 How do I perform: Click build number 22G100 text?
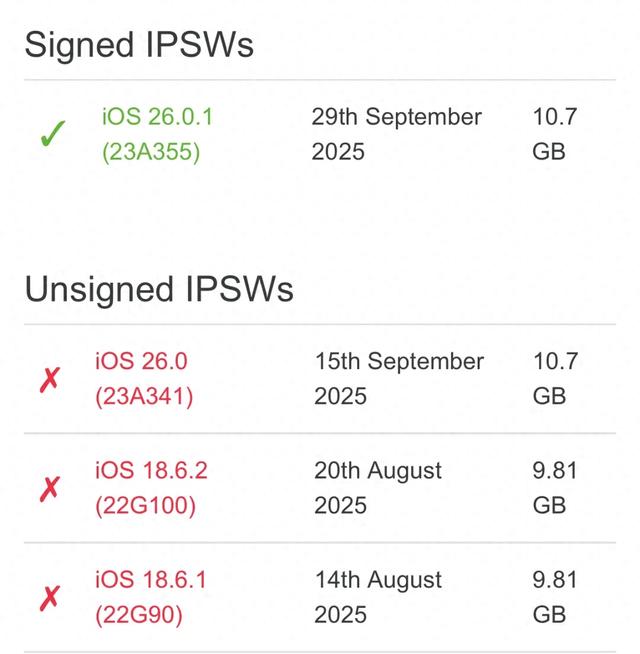[x=145, y=506]
